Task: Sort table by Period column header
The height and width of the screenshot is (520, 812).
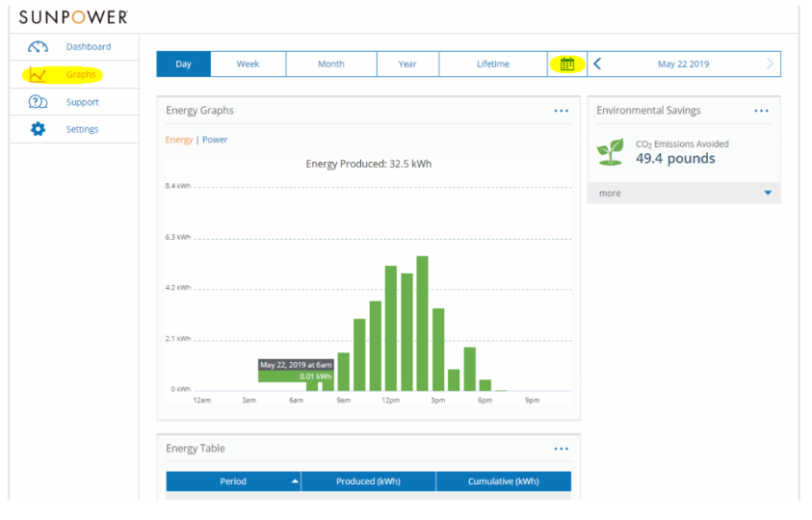Action: (x=233, y=481)
